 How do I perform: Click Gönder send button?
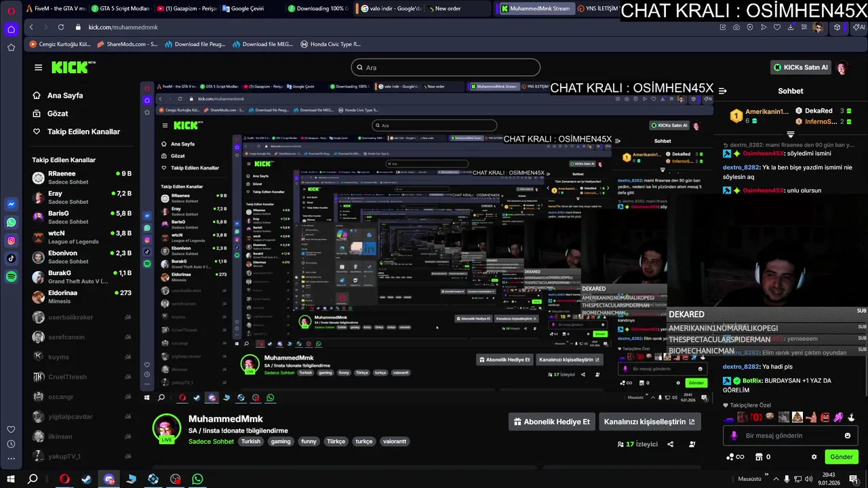click(842, 457)
